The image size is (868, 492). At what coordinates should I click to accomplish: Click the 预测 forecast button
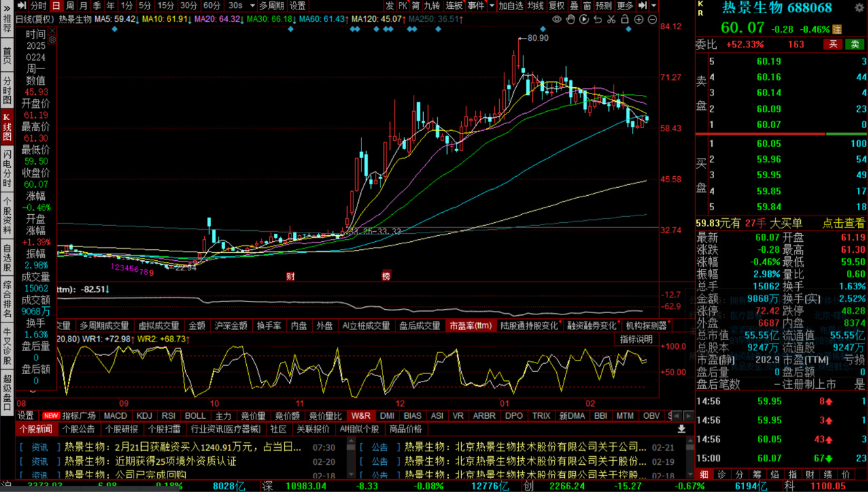pos(604,5)
